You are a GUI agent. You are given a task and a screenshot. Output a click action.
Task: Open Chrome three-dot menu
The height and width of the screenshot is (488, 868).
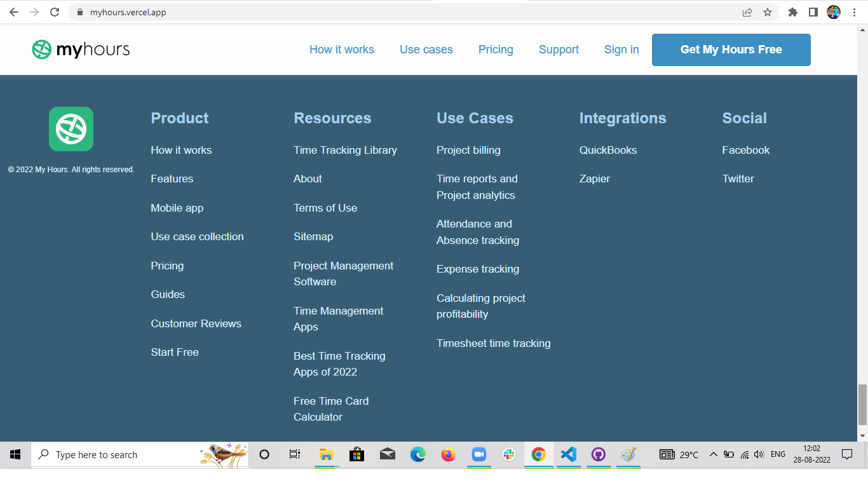point(853,12)
